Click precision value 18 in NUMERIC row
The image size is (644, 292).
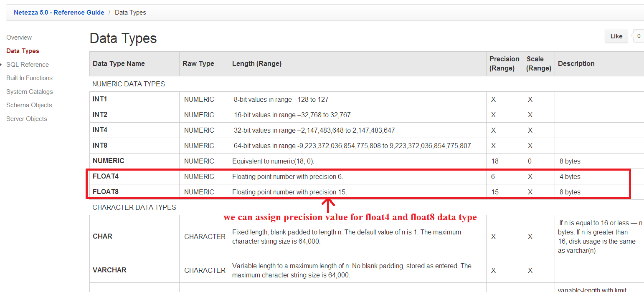(495, 161)
